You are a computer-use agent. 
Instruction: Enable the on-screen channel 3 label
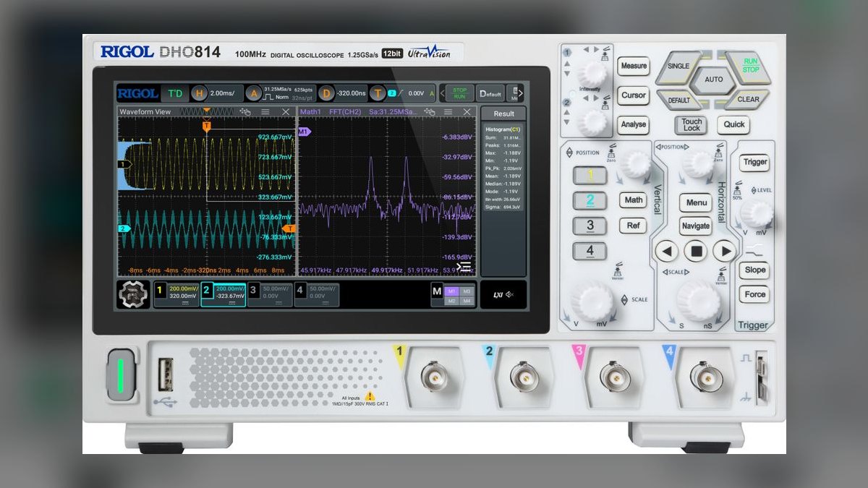pos(269,295)
